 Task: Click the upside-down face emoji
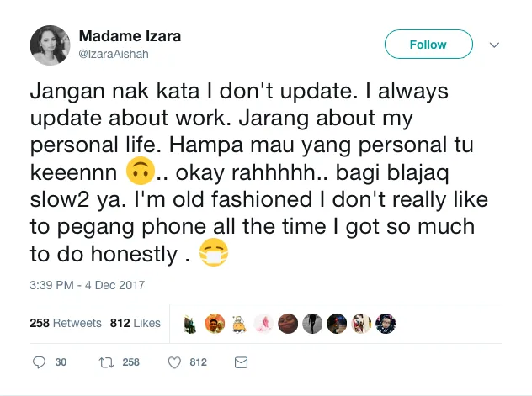pos(140,172)
